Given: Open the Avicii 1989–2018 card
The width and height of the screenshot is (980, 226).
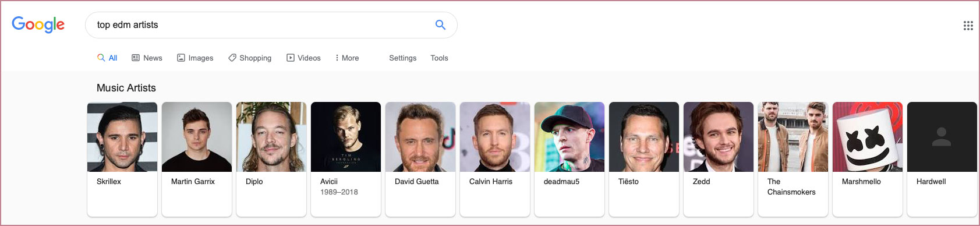Looking at the screenshot, I should (346, 159).
